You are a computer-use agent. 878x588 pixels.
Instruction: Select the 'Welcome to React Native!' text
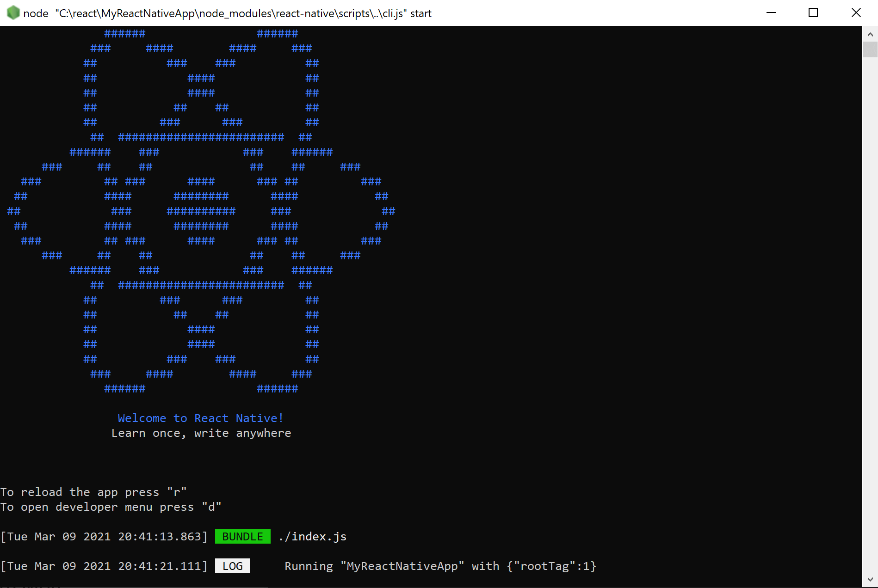(200, 418)
